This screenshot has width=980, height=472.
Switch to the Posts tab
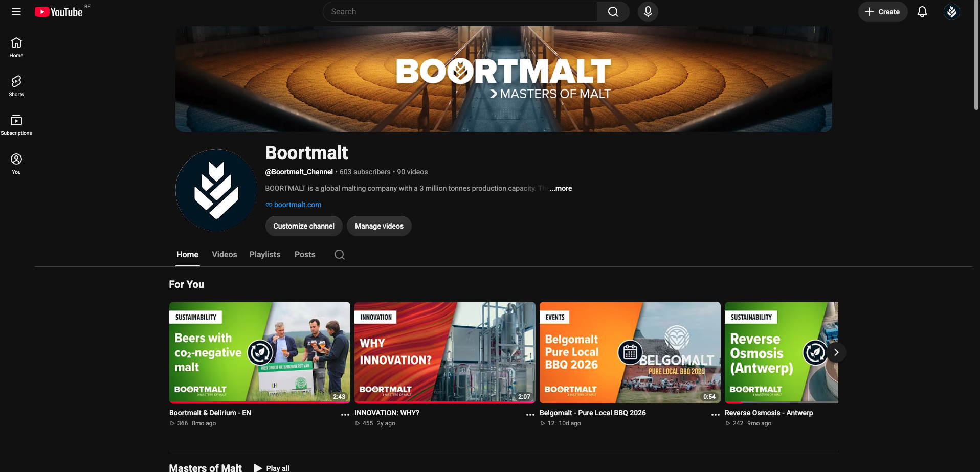pos(305,255)
